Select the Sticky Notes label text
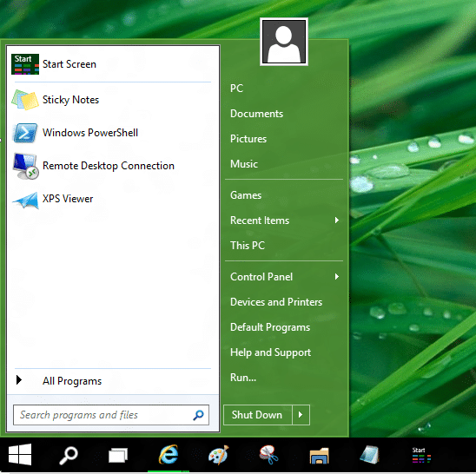 pos(70,100)
